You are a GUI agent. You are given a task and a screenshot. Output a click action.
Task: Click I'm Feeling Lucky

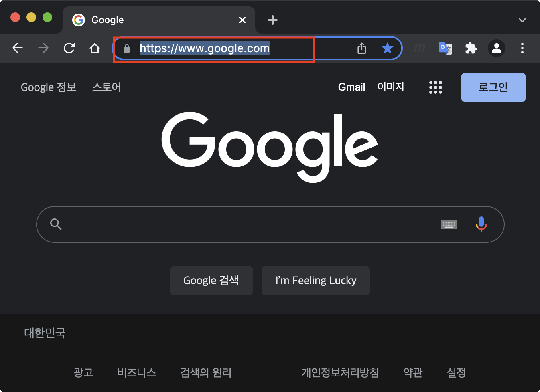point(316,281)
